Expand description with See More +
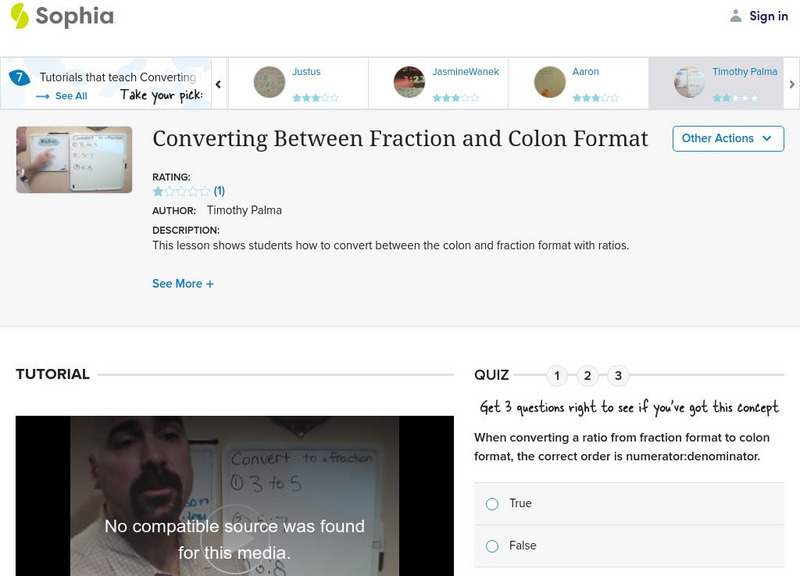Viewport: 800px width, 576px height. 183,284
